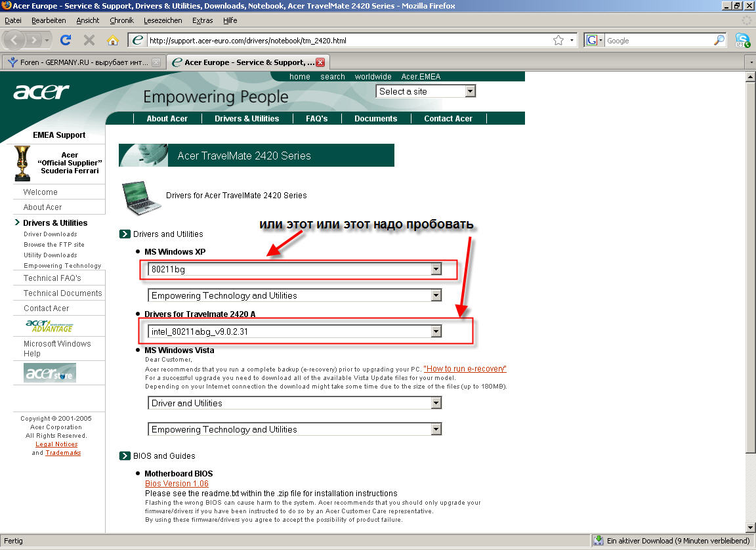756x550 pixels.
Task: Click the Acer Store logo in sidebar
Action: (50, 373)
